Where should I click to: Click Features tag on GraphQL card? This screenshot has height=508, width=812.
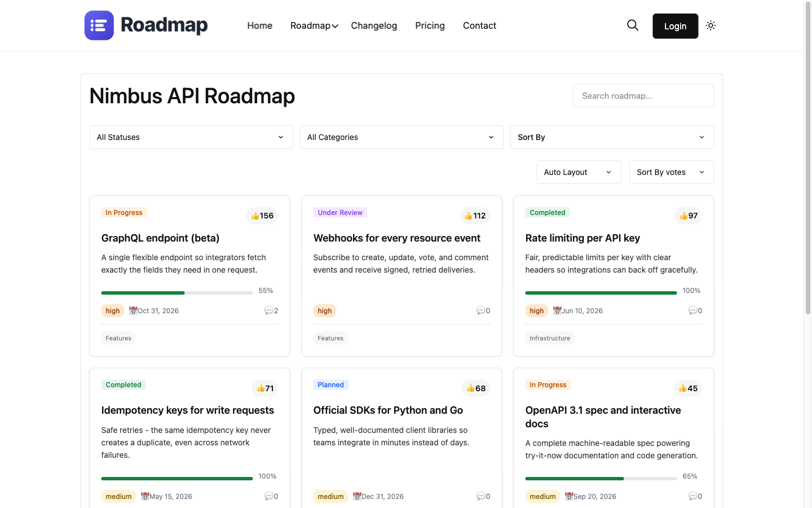pos(118,338)
